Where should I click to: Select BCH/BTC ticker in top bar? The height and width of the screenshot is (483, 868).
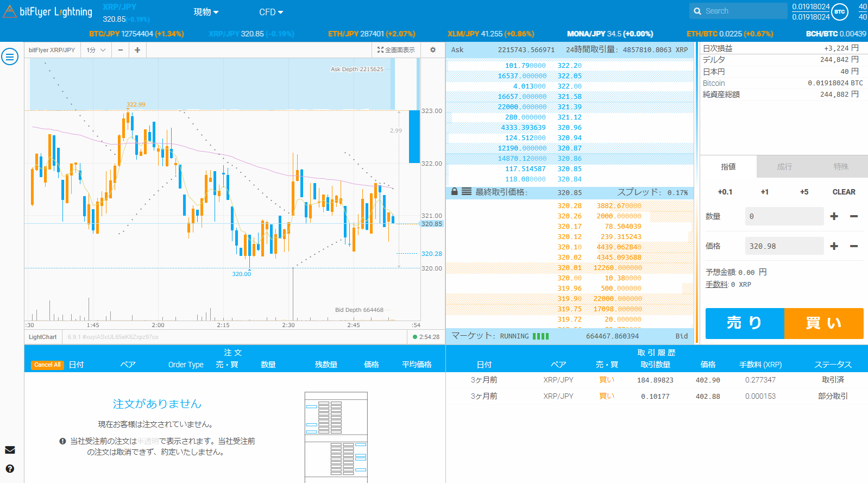click(836, 34)
